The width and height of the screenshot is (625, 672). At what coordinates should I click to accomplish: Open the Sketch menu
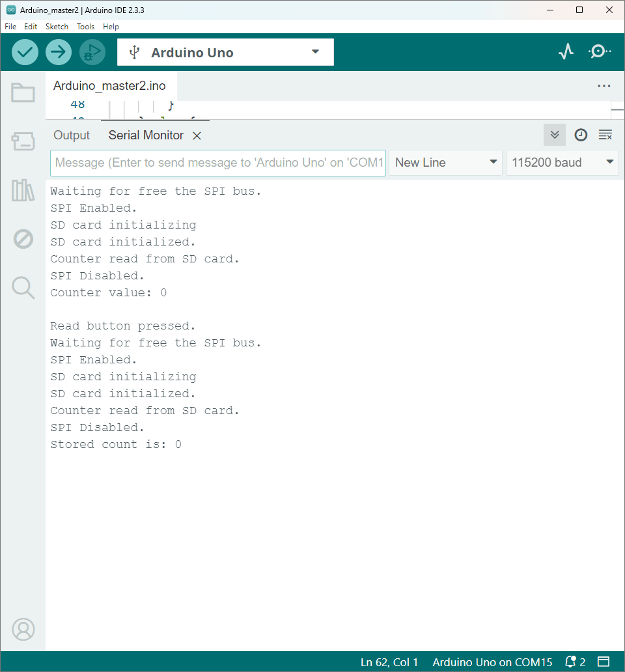[57, 27]
